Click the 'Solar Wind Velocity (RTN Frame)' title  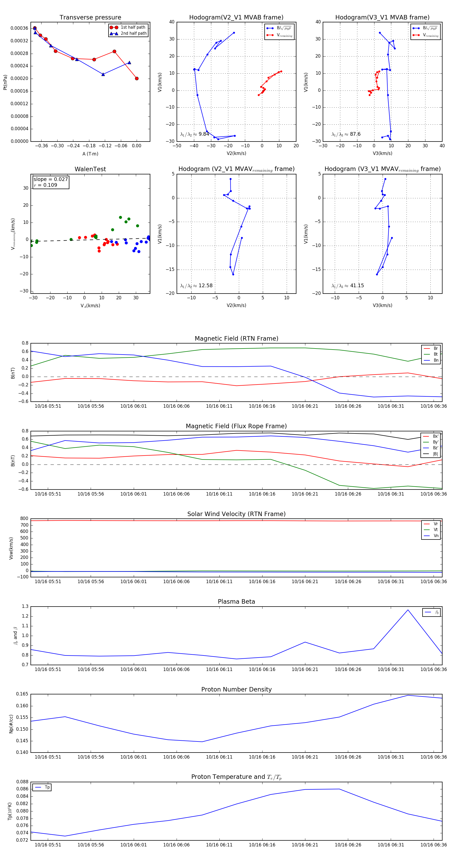point(236,514)
